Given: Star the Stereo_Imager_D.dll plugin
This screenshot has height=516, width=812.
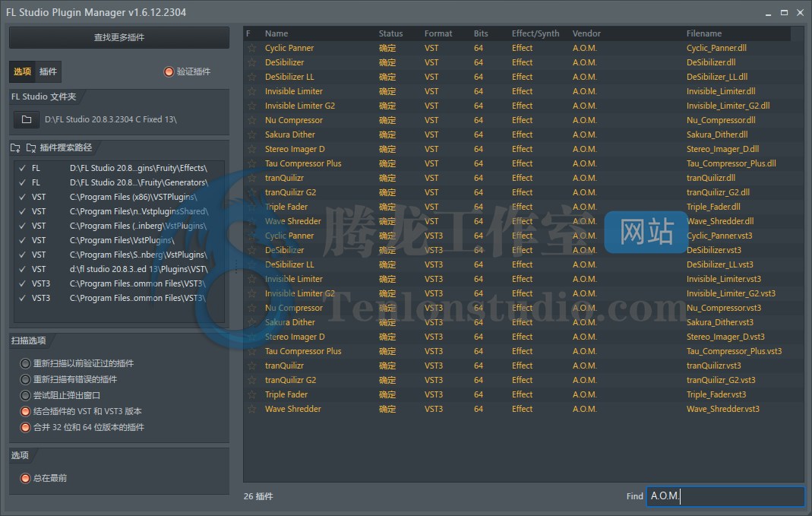Looking at the screenshot, I should (251, 149).
